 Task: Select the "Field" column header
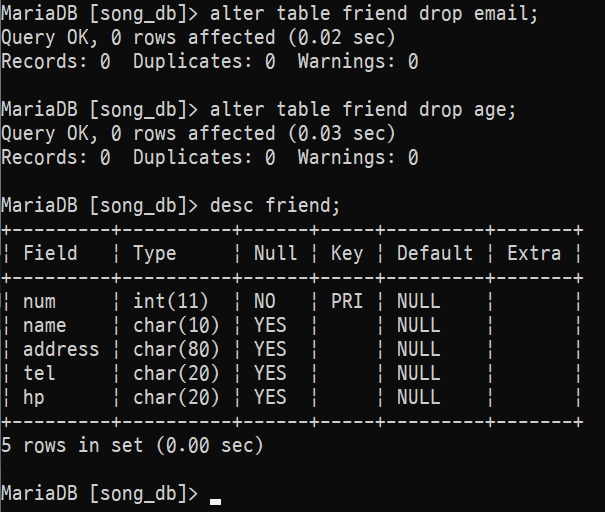click(50, 253)
